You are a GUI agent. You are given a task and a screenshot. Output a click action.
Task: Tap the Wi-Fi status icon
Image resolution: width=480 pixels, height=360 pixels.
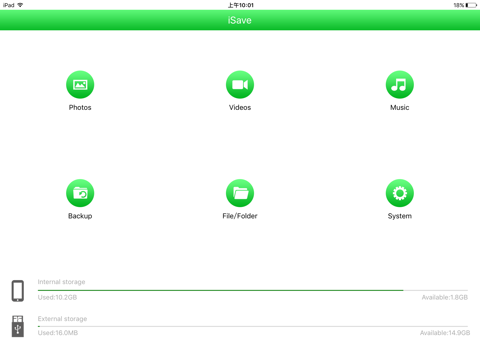[x=20, y=5]
